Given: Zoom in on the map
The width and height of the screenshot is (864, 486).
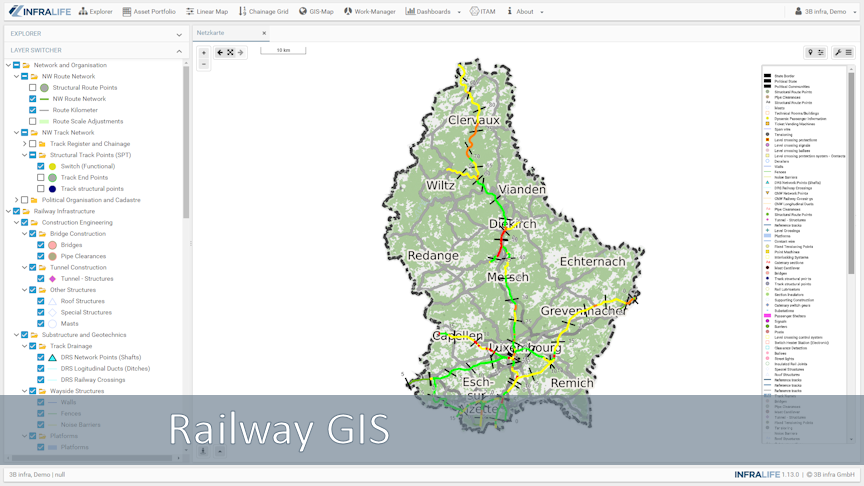Looking at the screenshot, I should pos(204,53).
